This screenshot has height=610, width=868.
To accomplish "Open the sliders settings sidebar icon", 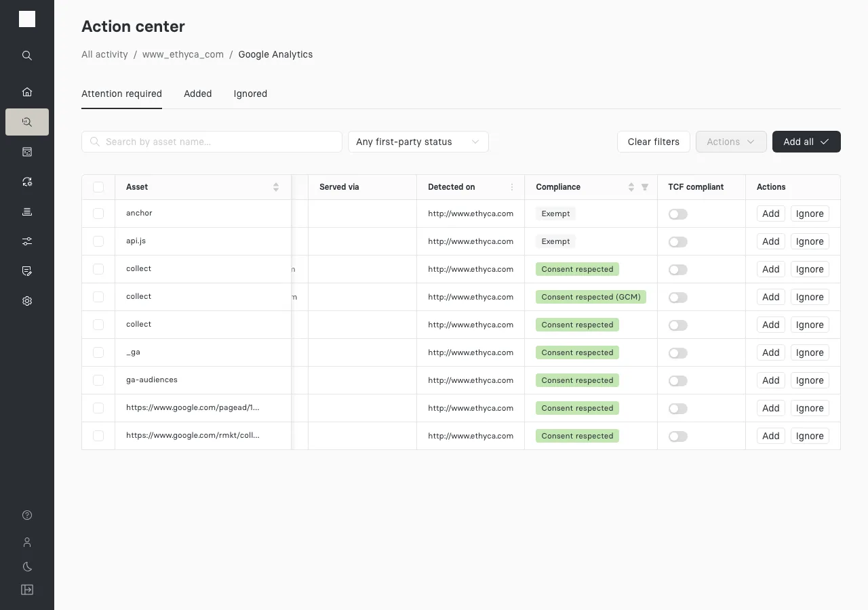I will click(x=27, y=241).
